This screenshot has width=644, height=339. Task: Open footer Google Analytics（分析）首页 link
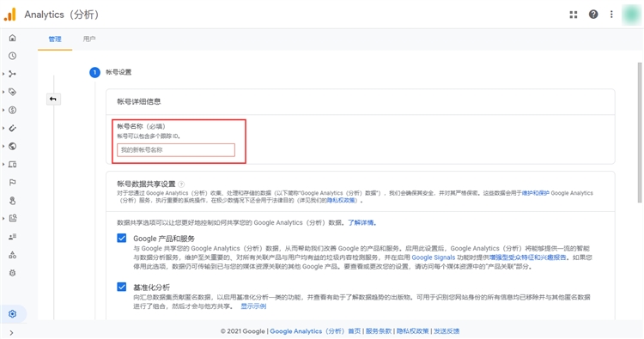[315, 331]
